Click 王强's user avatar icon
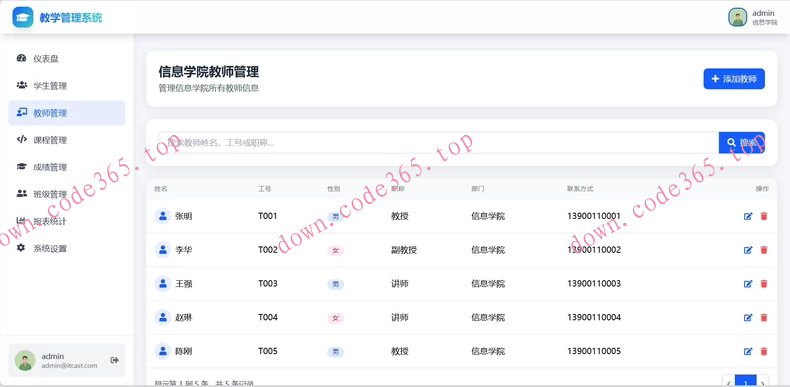 [163, 284]
